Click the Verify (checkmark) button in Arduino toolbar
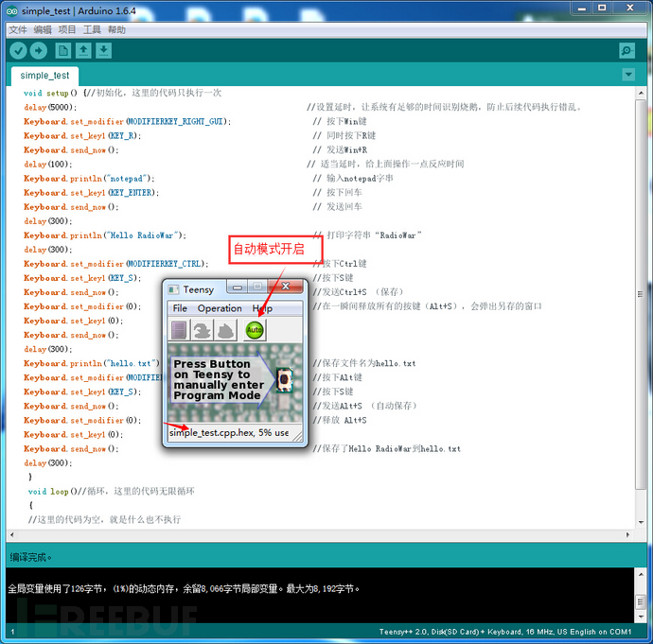The image size is (653, 644). coord(18,51)
